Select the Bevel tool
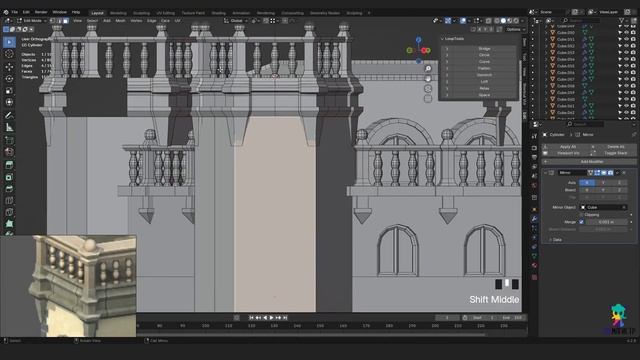This screenshot has width=640, height=360. pos(9,189)
